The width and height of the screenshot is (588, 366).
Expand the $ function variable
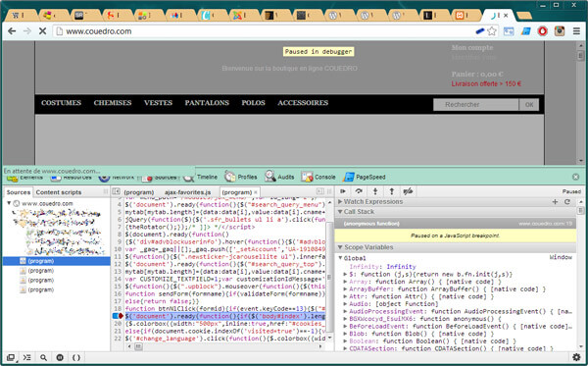pyautogui.click(x=345, y=275)
